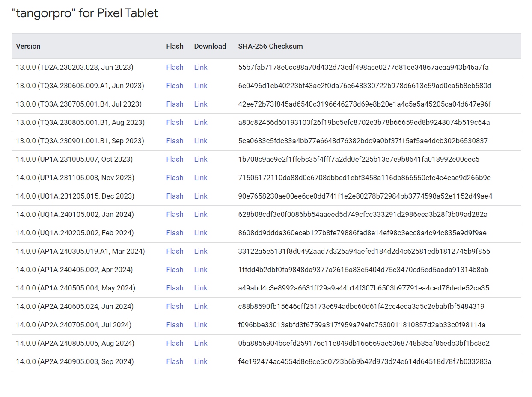Download TQ3A.230705.001.B4 via Link
Viewport: 532px width, 397px height.
(200, 104)
